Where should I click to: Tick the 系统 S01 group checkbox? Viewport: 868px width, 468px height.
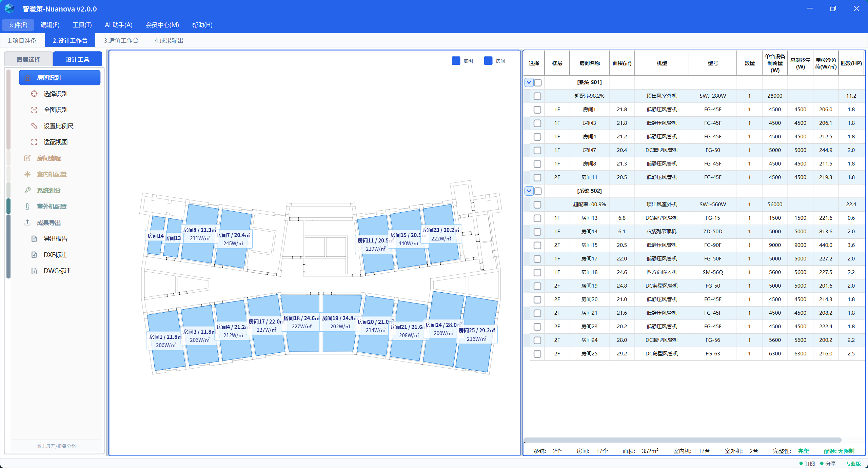(x=538, y=82)
